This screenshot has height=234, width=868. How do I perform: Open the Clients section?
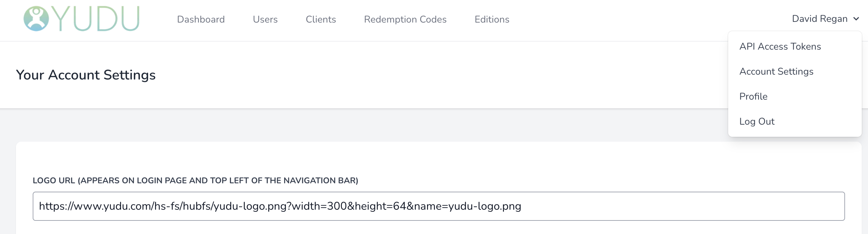(321, 19)
